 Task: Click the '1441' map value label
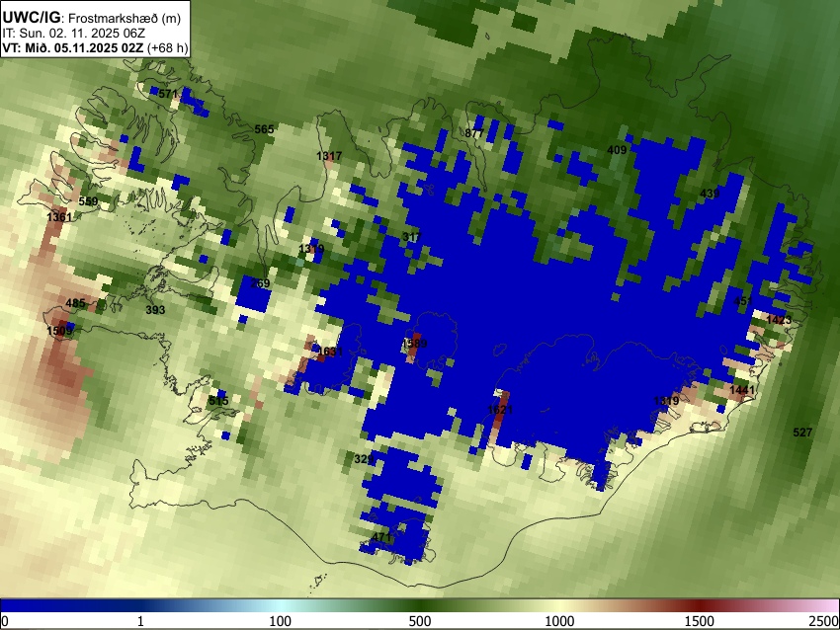(742, 390)
